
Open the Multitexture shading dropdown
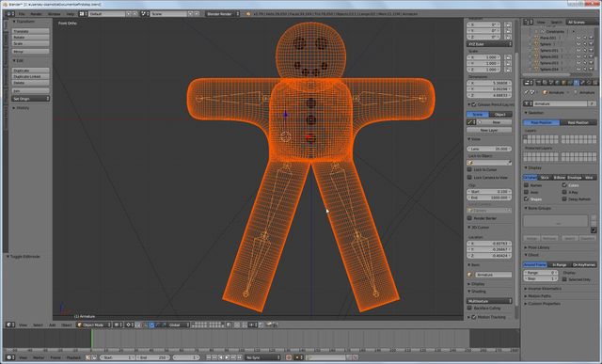489,301
